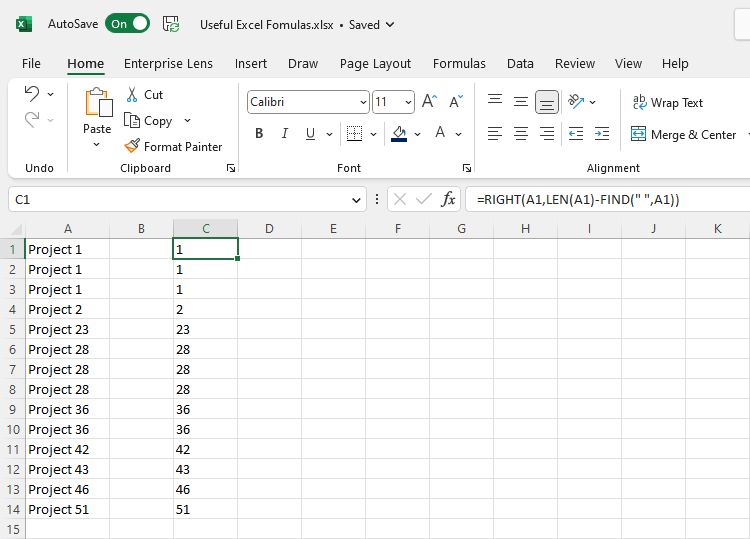Turn off the AutoSave switch
Viewport: 750px width, 539px height.
click(128, 24)
